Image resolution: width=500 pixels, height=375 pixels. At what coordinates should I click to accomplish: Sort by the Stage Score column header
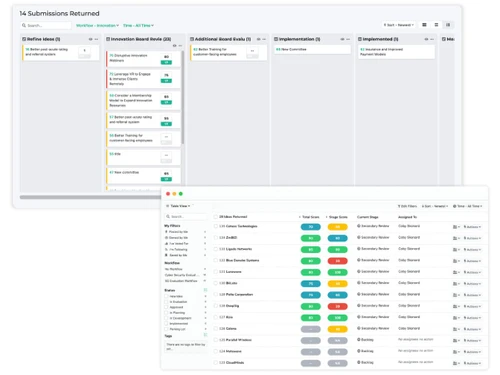click(337, 217)
